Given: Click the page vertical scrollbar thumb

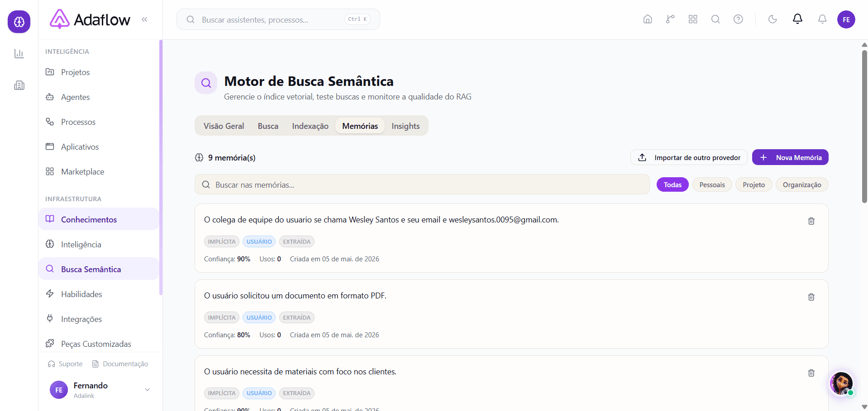Looking at the screenshot, I should [864, 126].
